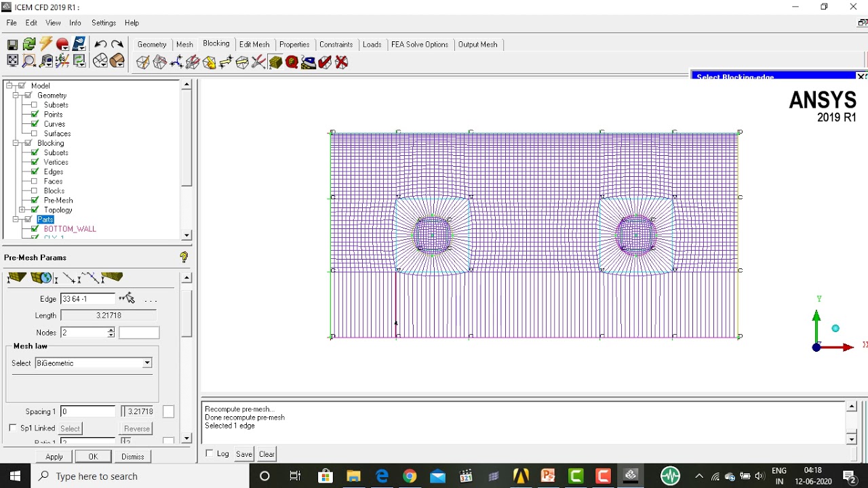Click the Delete Block red X icon
The width and height of the screenshot is (868, 488).
[x=342, y=62]
